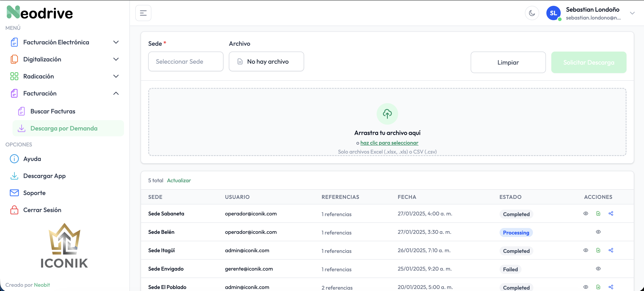Open Sebastian Londoño account dropdown chevron

point(632,13)
